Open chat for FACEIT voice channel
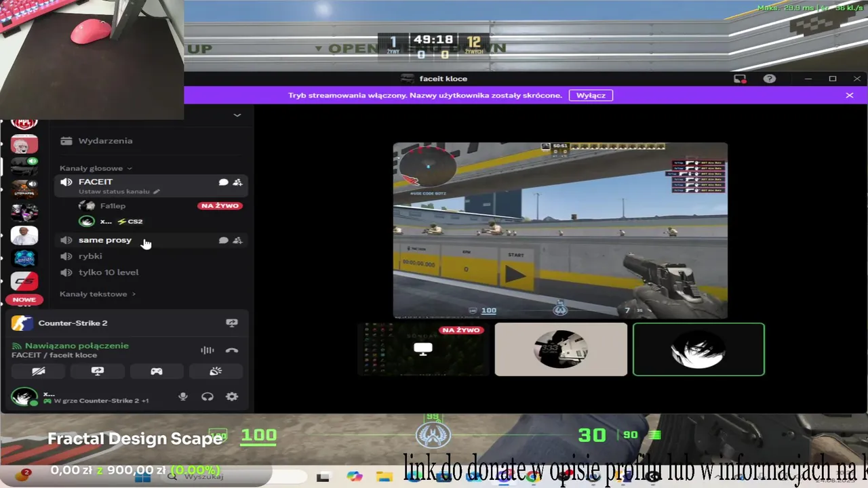 [x=223, y=182]
